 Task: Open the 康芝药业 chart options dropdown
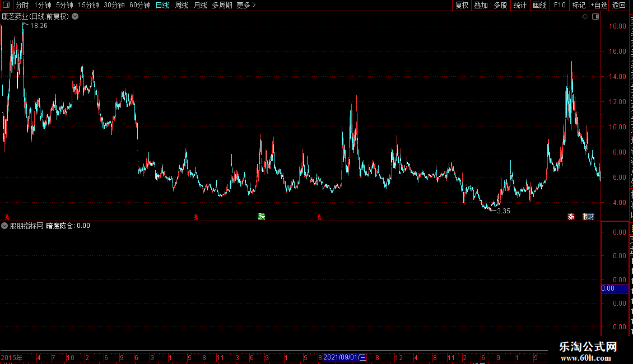75,17
